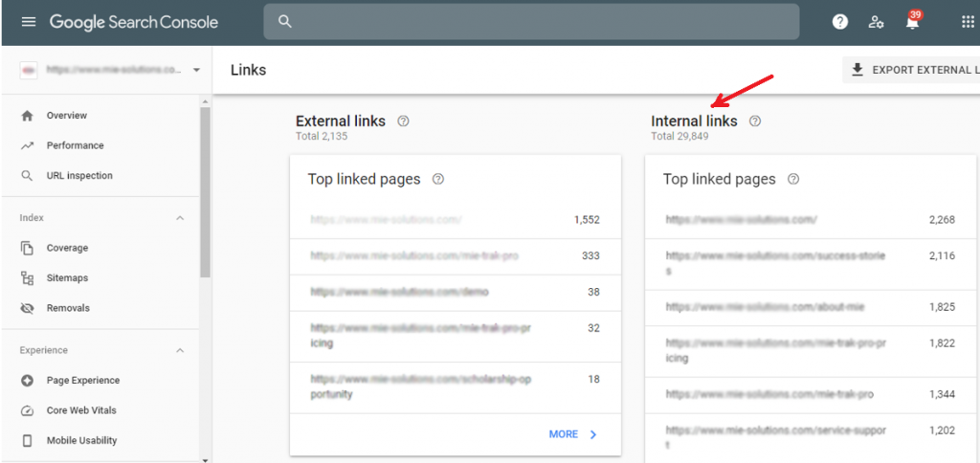Click the Core Web Vitals gauge icon
The image size is (980, 463).
(27, 410)
